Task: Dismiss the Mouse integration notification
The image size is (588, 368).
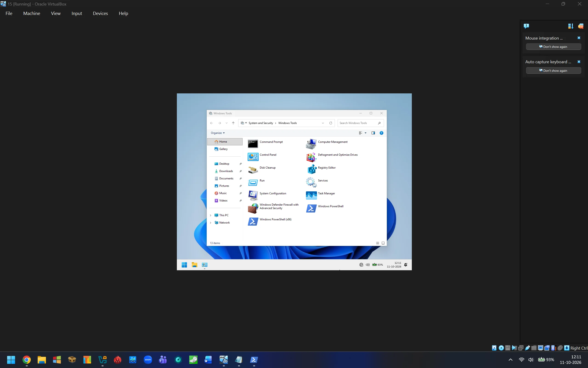Action: pos(579,38)
